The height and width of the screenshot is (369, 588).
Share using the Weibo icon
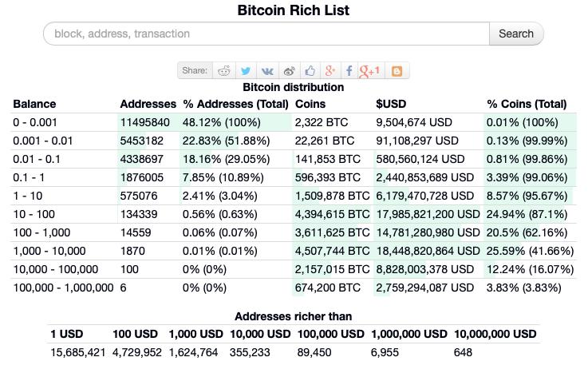tap(289, 70)
